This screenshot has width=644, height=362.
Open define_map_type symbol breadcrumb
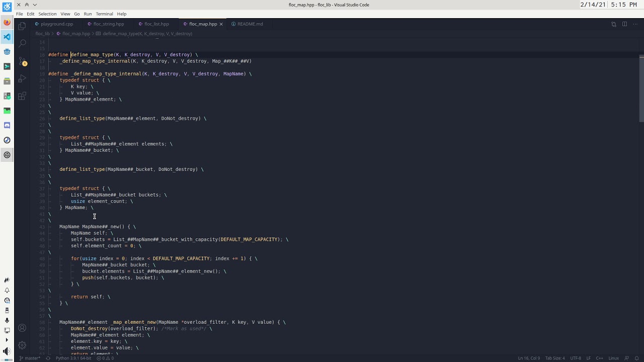pyautogui.click(x=144, y=34)
